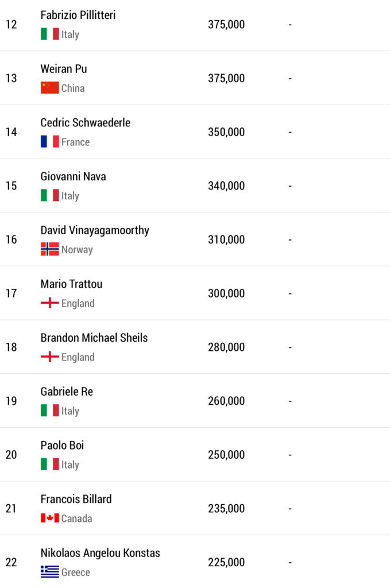Open Brandon Michael Sheils' profile
This screenshot has width=390, height=588.
94,338
